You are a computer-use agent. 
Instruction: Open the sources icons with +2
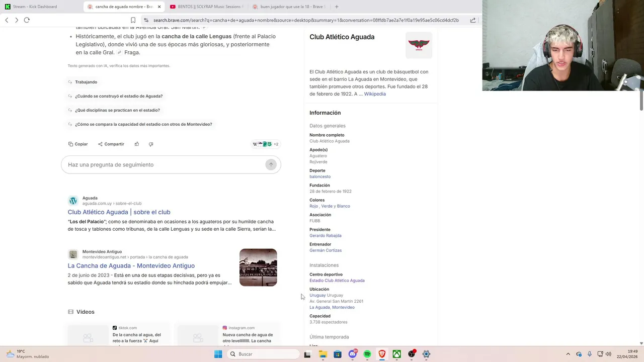[x=266, y=144]
